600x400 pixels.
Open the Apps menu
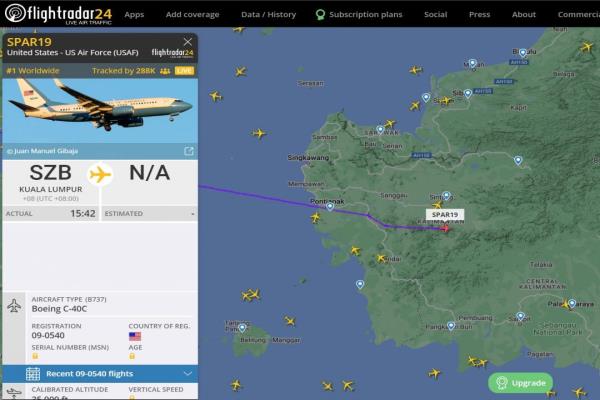[x=134, y=15]
